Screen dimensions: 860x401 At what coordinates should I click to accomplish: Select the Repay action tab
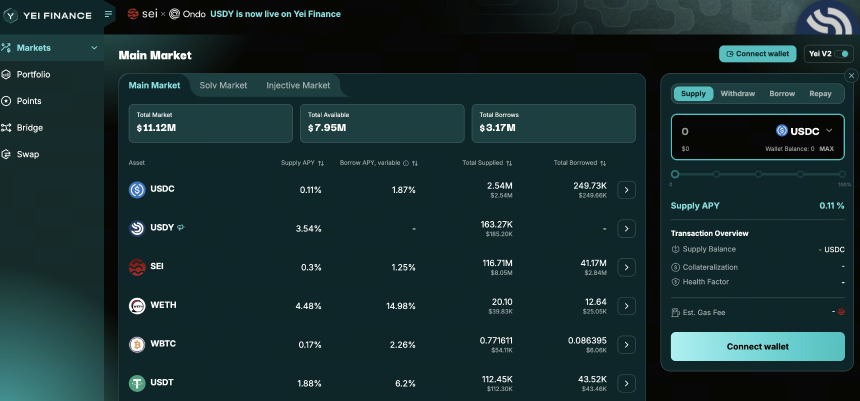pos(820,94)
